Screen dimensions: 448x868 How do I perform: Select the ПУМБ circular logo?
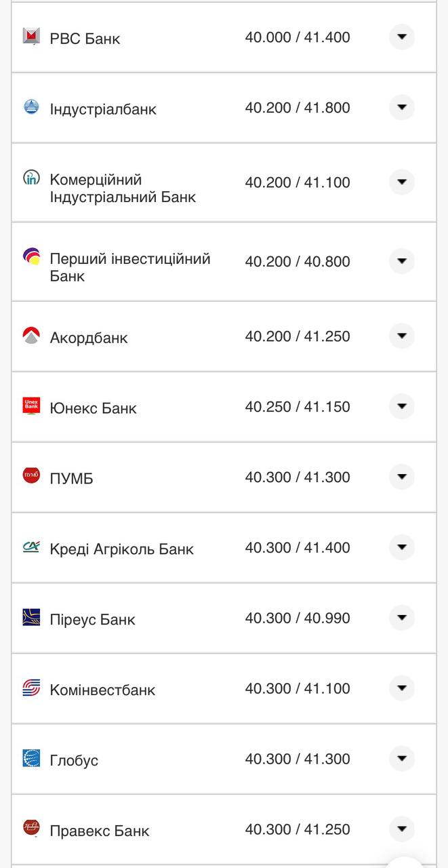pos(30,477)
